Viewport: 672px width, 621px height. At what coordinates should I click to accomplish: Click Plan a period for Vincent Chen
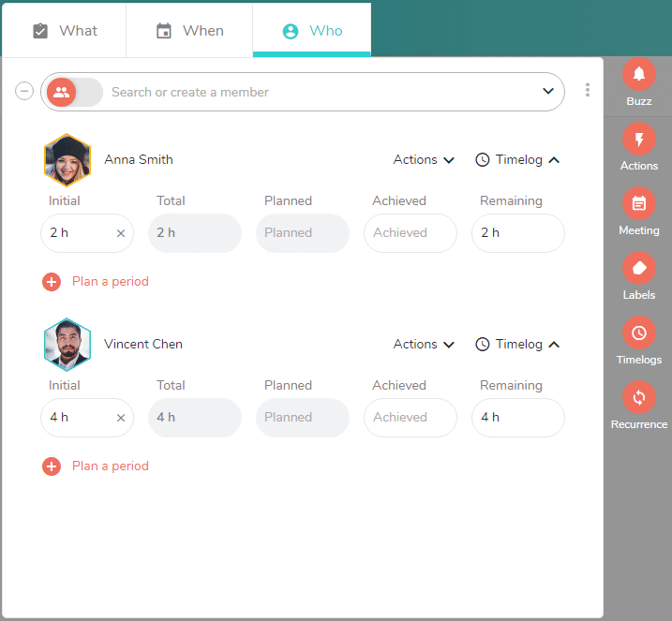(x=111, y=466)
